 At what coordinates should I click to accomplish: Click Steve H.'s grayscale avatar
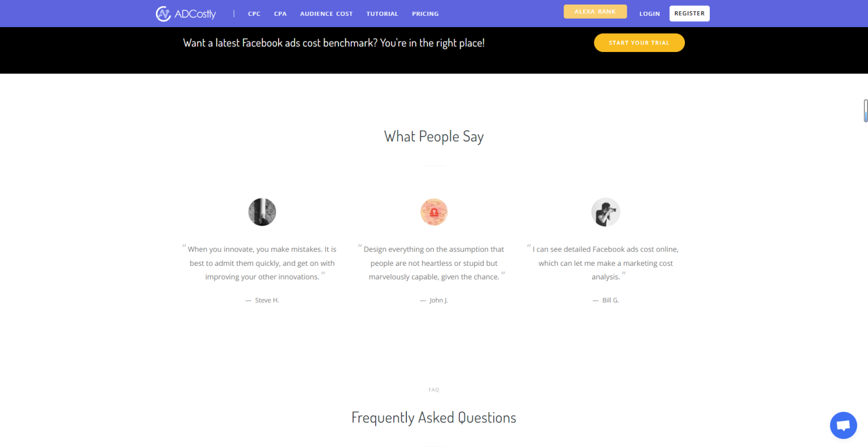click(x=262, y=212)
